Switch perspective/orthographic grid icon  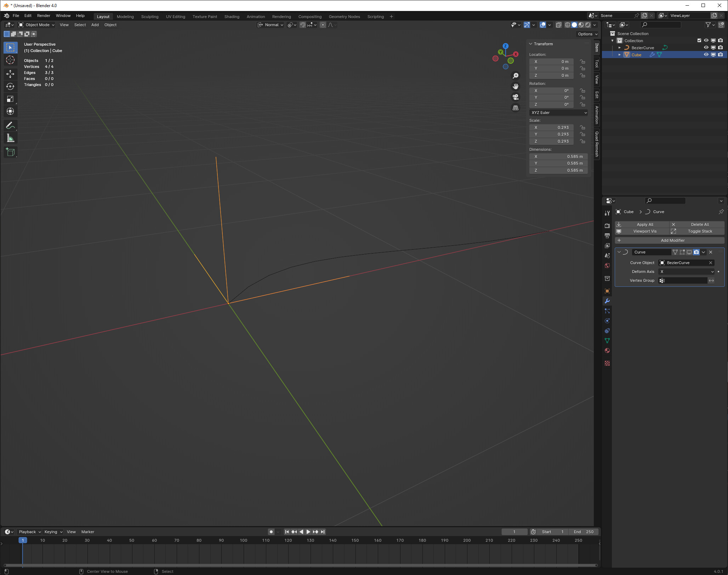516,108
